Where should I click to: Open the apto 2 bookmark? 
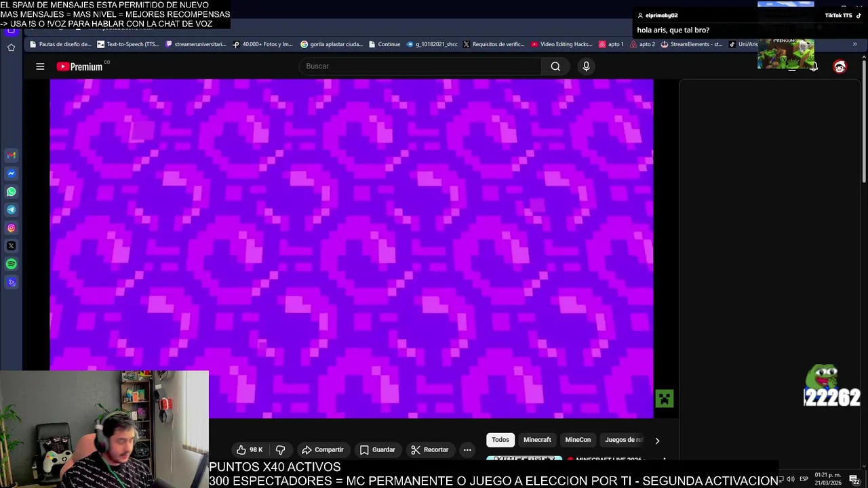click(642, 44)
